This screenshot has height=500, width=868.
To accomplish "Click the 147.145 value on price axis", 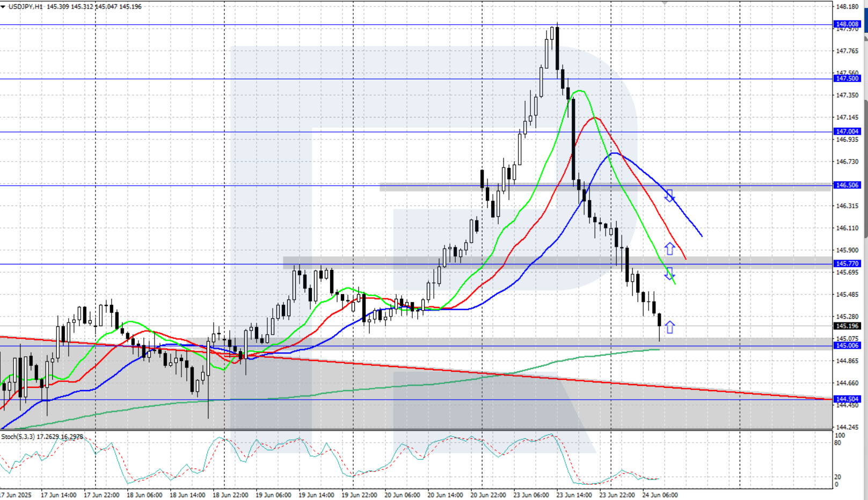I will [848, 117].
